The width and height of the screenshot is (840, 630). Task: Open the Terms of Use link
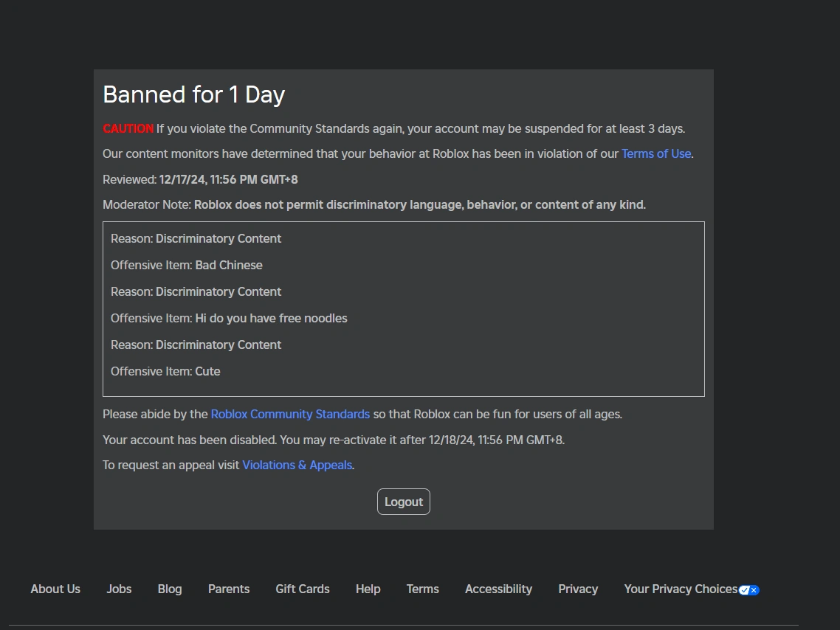click(656, 153)
